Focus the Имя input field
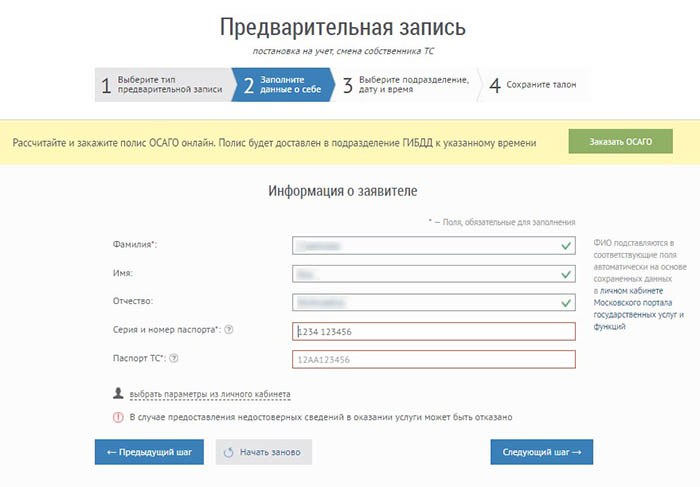700x487 pixels. point(433,274)
